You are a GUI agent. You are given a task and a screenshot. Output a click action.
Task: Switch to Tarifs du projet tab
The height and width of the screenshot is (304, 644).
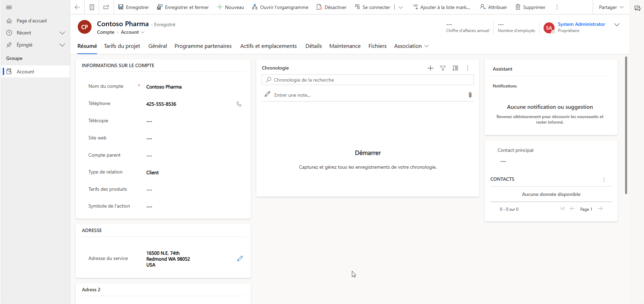(x=122, y=46)
